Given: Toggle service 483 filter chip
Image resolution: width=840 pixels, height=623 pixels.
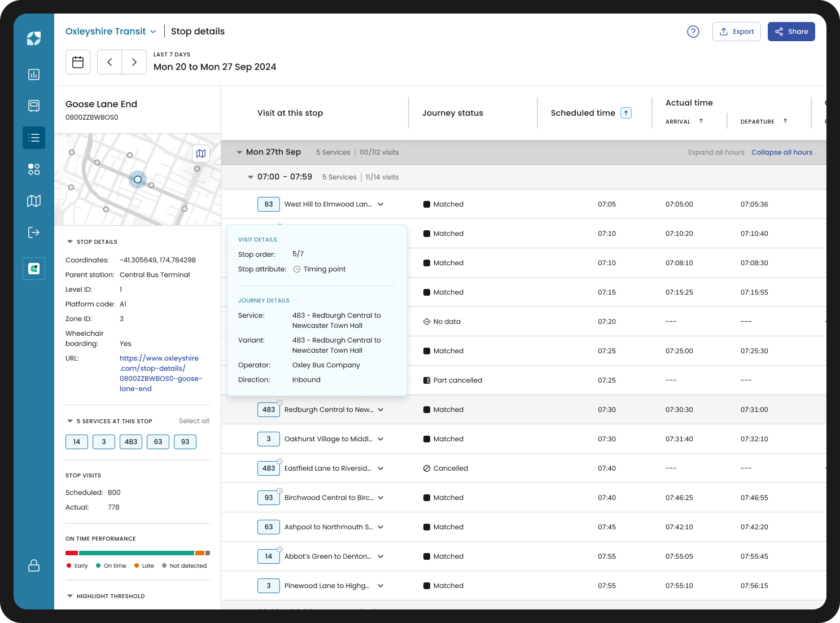Looking at the screenshot, I should 131,442.
